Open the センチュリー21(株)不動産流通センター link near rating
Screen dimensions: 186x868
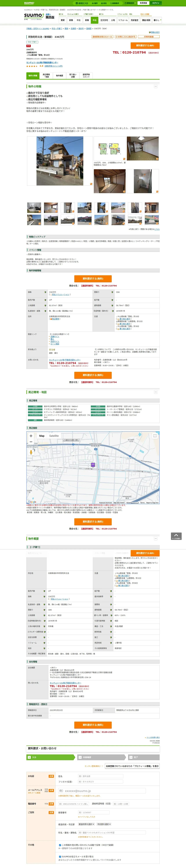(x=42, y=62)
